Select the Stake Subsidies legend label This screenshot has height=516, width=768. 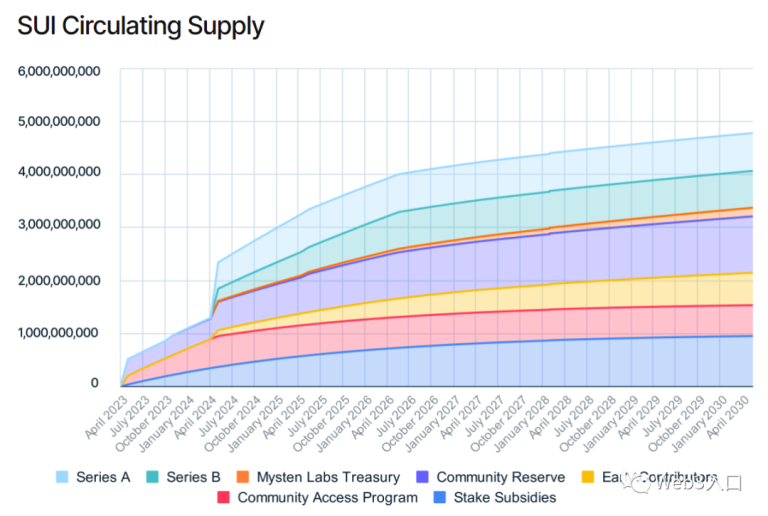pyautogui.click(x=505, y=497)
